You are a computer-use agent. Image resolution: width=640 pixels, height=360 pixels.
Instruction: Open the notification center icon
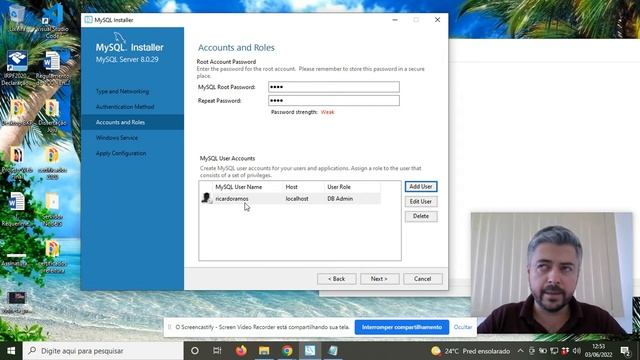625,351
